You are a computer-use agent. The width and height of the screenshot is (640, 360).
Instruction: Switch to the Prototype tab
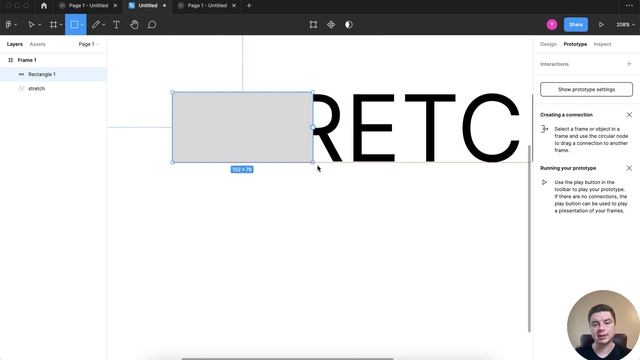[575, 44]
